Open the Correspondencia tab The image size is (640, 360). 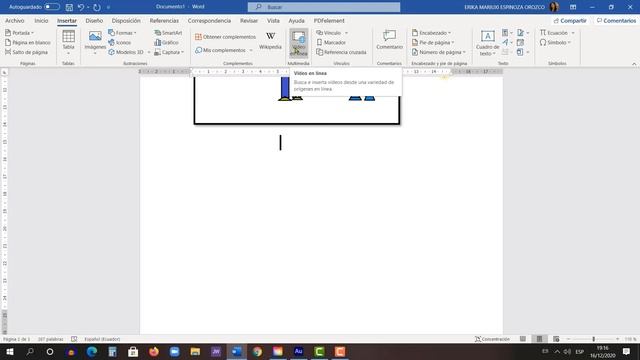pos(209,20)
